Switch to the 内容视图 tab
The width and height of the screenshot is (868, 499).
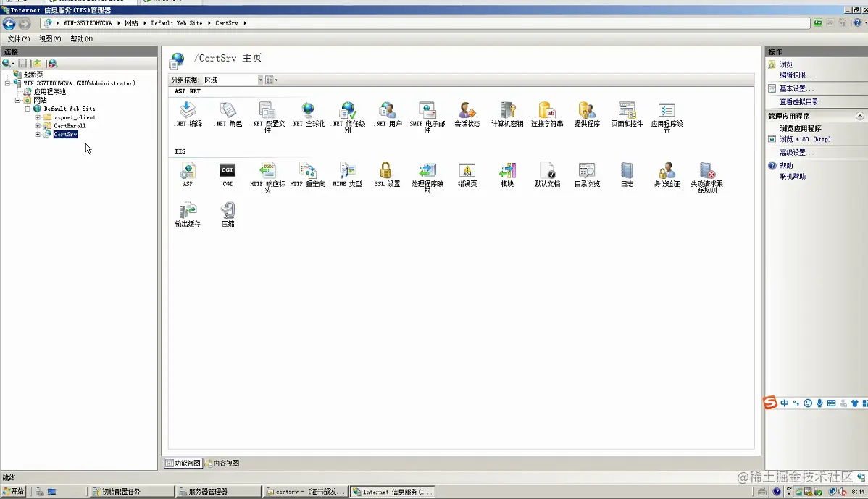point(222,463)
